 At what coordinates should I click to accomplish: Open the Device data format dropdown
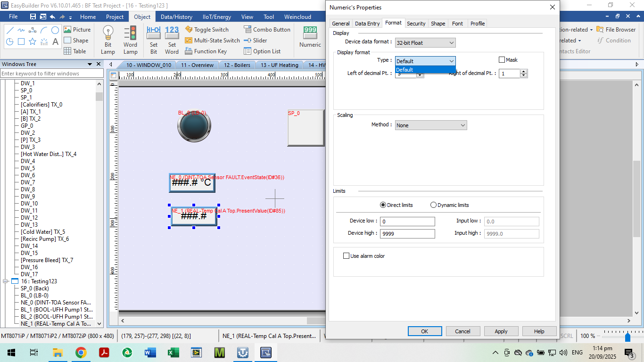pos(425,43)
